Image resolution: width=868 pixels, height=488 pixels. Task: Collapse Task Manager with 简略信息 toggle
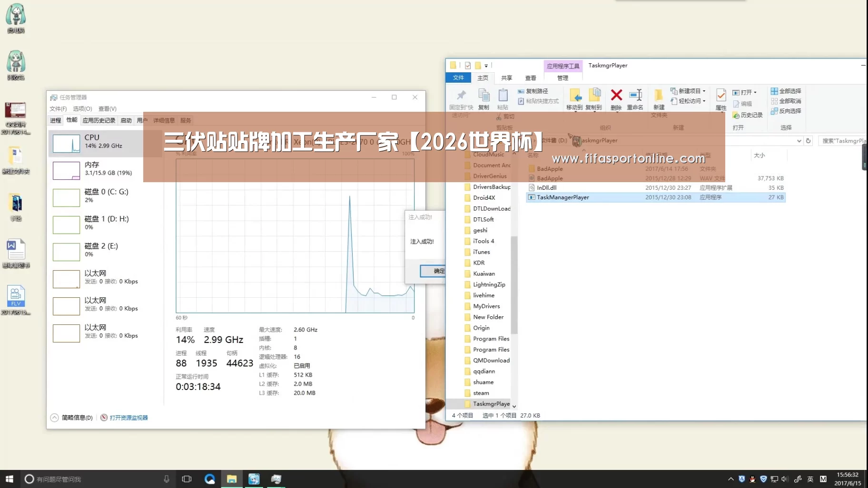(x=71, y=418)
